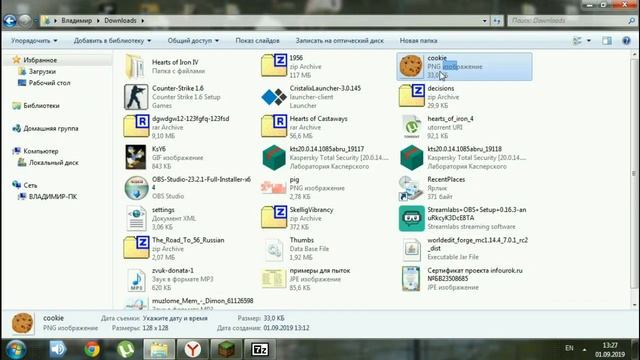Select the Thumbs Data Base File icon

coord(274,249)
